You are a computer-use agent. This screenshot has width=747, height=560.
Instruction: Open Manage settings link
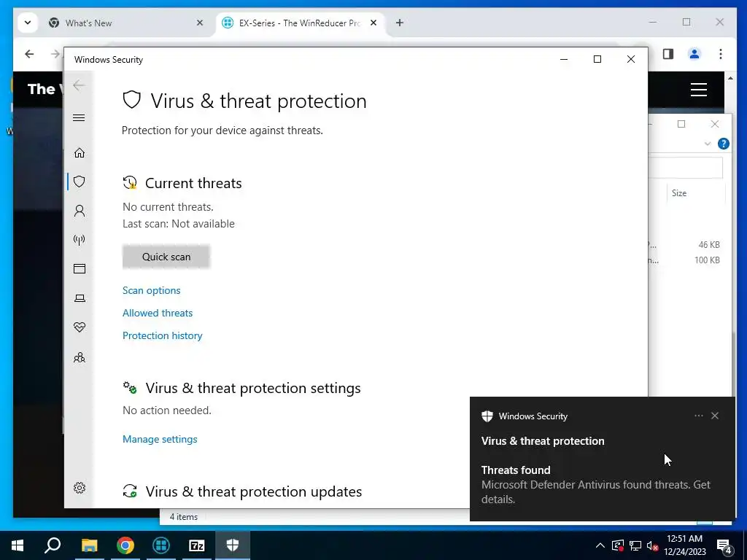160,439
